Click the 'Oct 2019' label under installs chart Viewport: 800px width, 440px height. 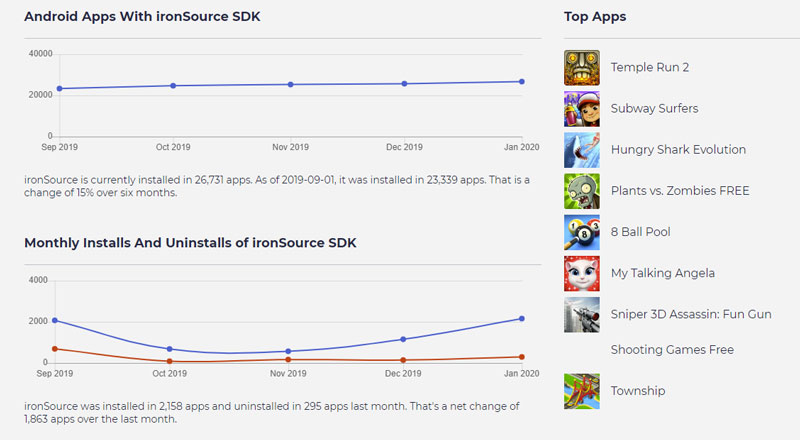coord(169,374)
